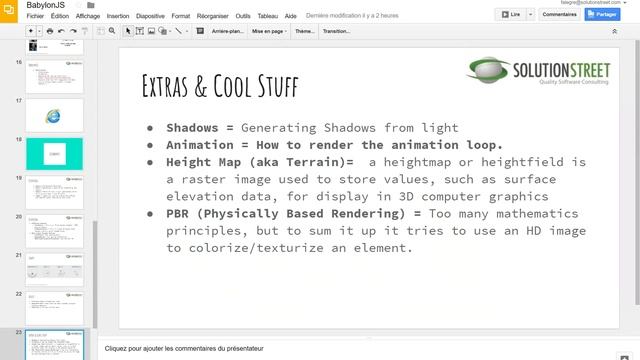
Task: Click the redo arrow icon
Action: pos(73,31)
